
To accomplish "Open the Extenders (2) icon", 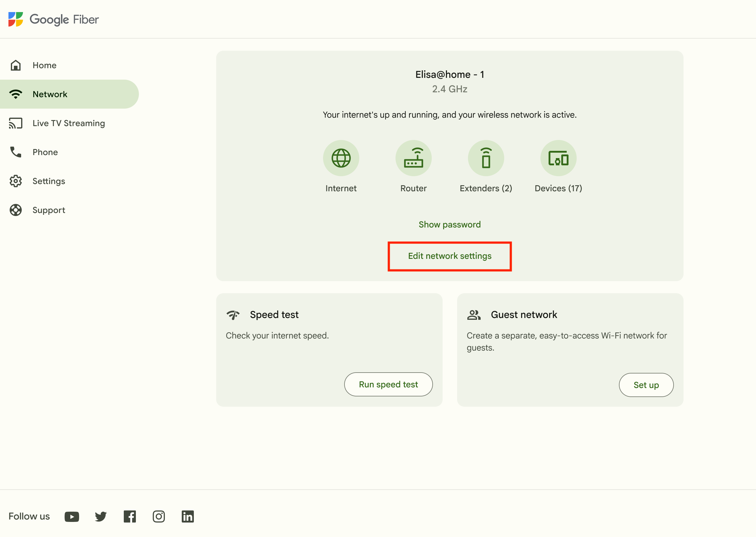I will 486,158.
